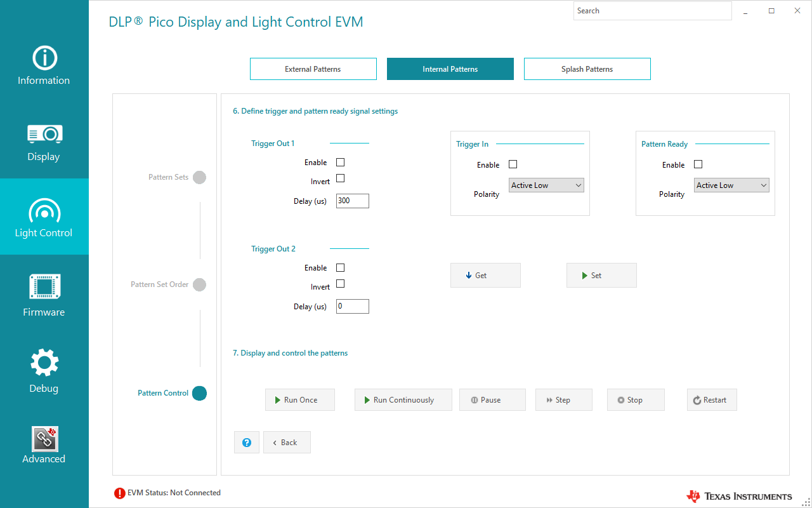Enable the Pattern Ready checkbox
Screen dimensions: 812x508
point(698,164)
